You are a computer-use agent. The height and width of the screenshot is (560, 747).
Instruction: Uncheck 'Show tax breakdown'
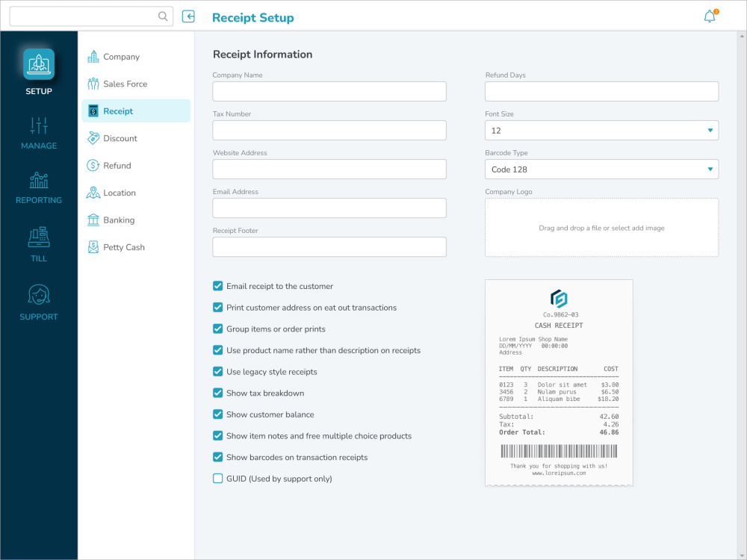pos(217,393)
